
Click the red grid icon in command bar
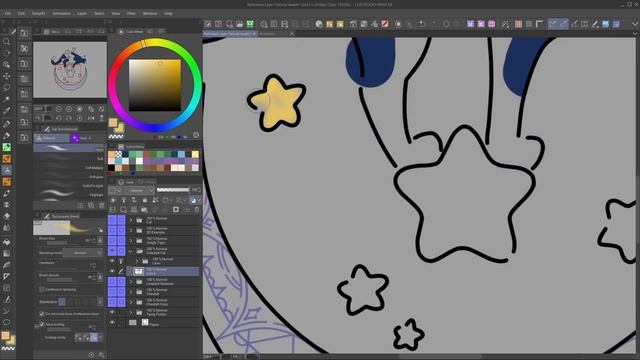518,24
